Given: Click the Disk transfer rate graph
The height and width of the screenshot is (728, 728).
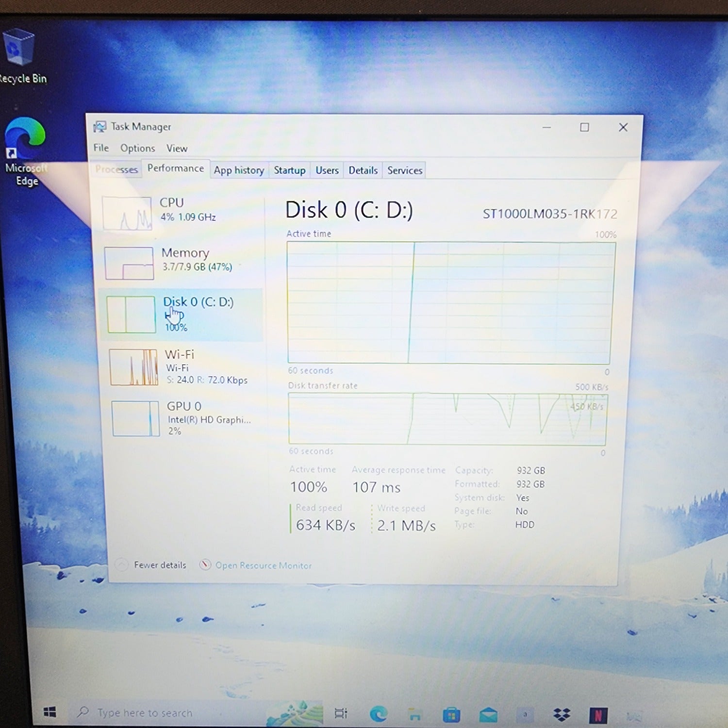Looking at the screenshot, I should [447, 419].
